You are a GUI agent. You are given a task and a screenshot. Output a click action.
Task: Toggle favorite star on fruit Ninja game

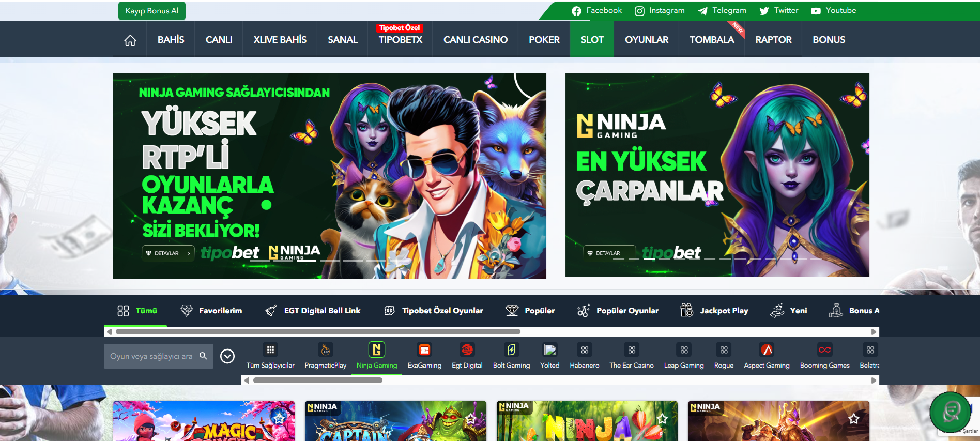662,419
